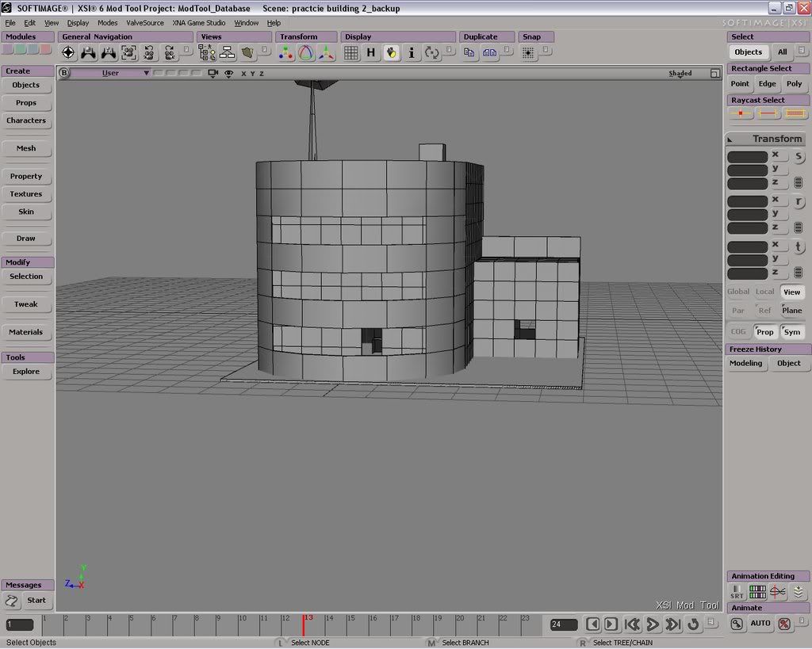
Task: Click the info 'i' icon in Display
Action: (x=412, y=53)
